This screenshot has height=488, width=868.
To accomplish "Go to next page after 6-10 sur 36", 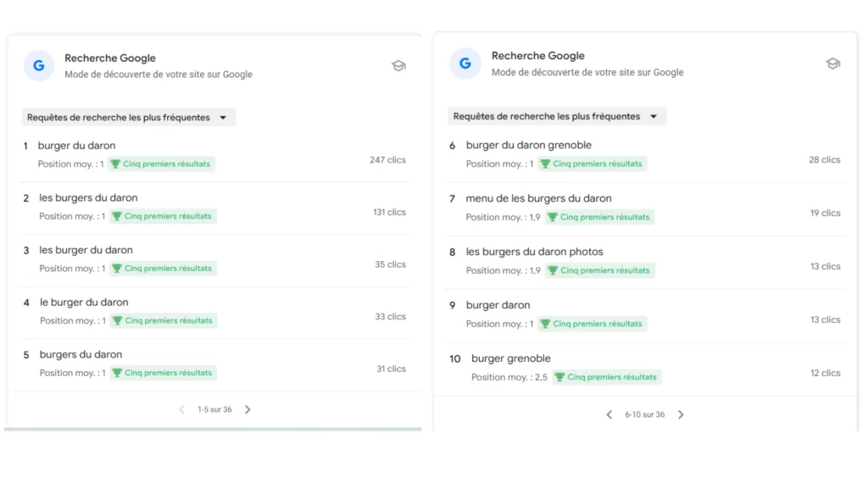I will [x=681, y=414].
